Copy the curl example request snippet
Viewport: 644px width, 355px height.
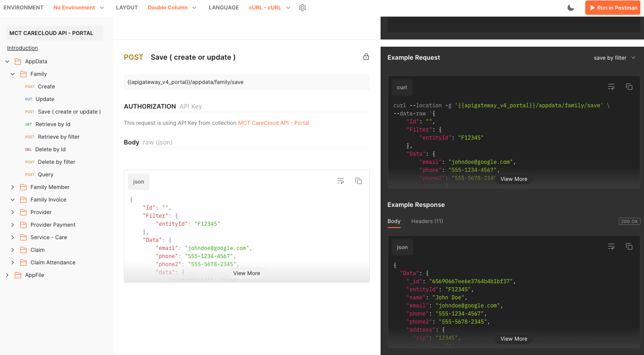(x=629, y=86)
